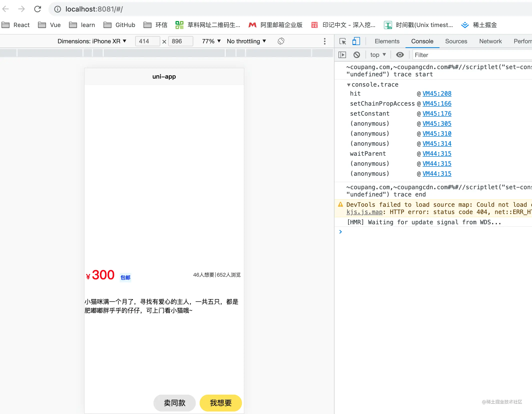Switch to the Network tab
This screenshot has width=532, height=414.
[490, 41]
